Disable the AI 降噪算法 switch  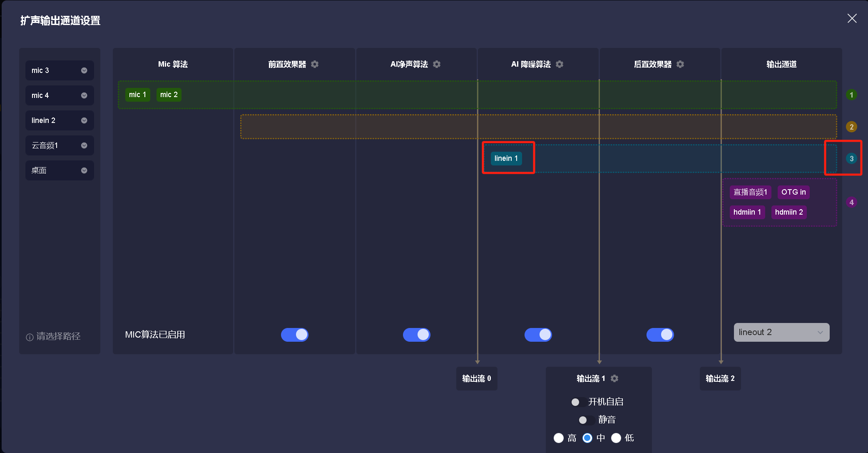click(x=538, y=335)
